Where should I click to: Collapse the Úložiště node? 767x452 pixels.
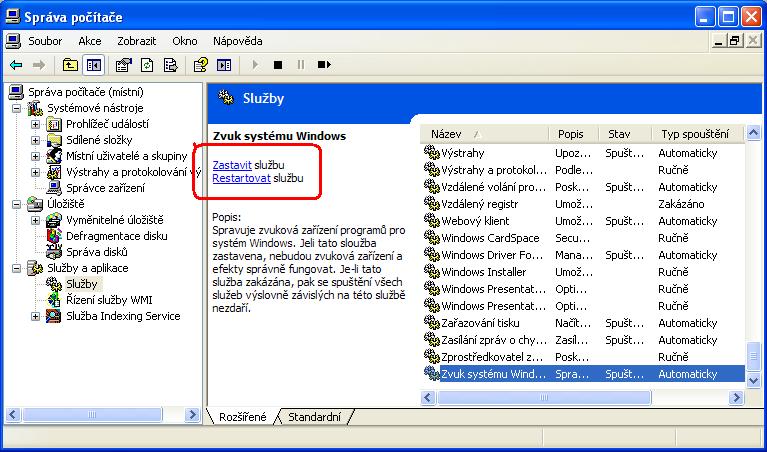17,204
